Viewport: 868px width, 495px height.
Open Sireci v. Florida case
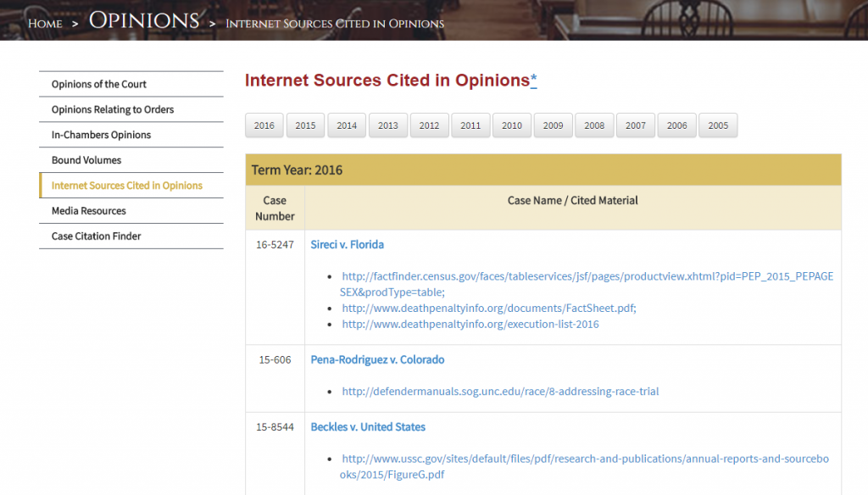coord(347,245)
